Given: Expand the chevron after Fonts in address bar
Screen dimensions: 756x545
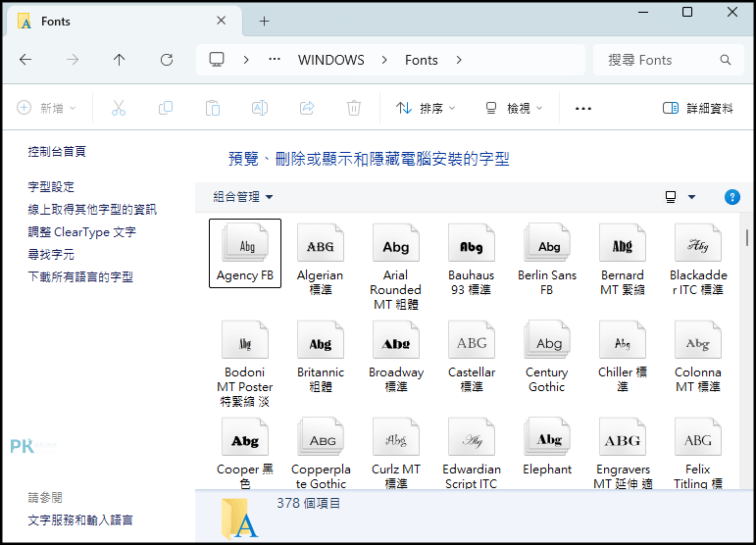Looking at the screenshot, I should point(459,60).
